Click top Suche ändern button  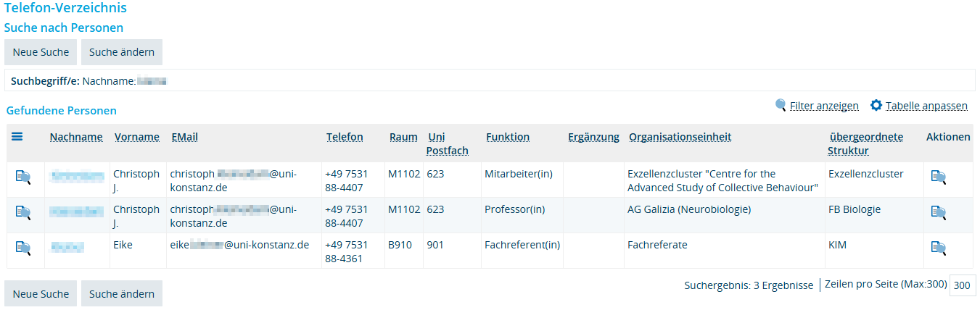tap(122, 52)
